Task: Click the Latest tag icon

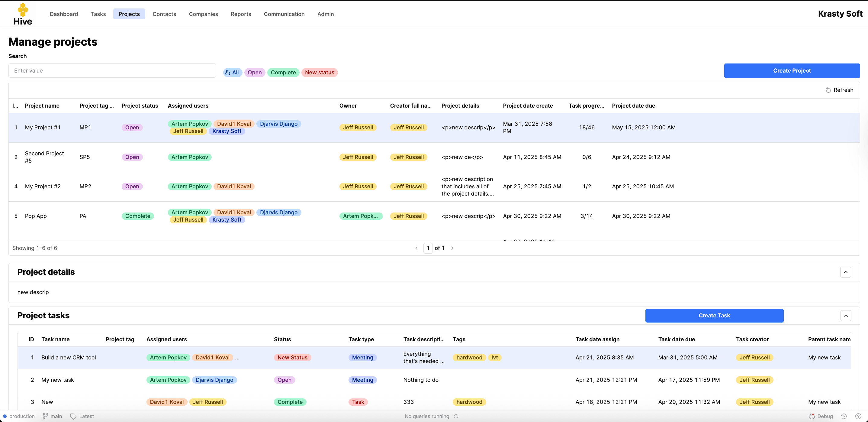Action: point(74,416)
